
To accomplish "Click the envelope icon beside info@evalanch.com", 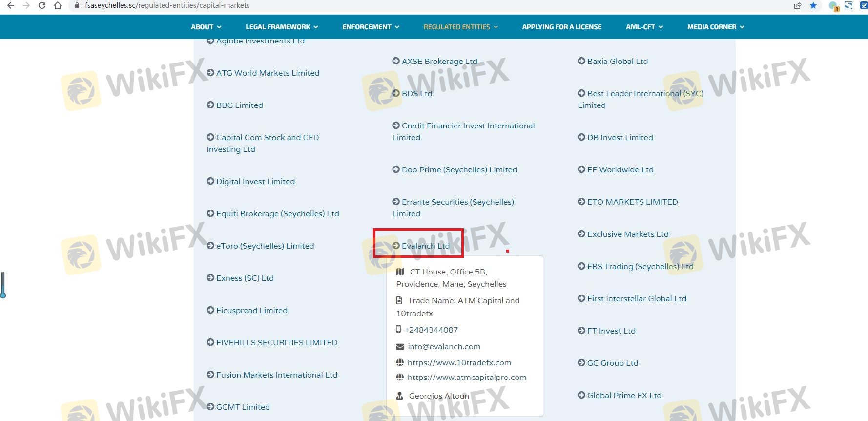I will tap(400, 346).
